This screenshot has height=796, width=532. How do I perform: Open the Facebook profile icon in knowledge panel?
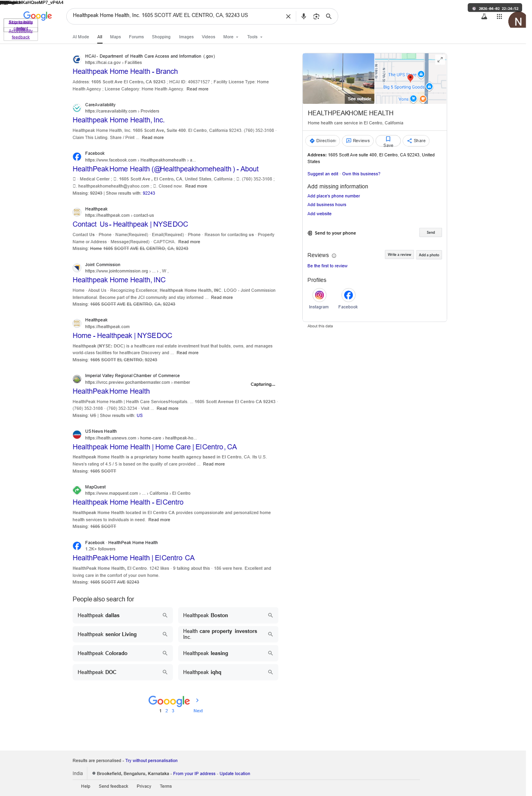(348, 295)
